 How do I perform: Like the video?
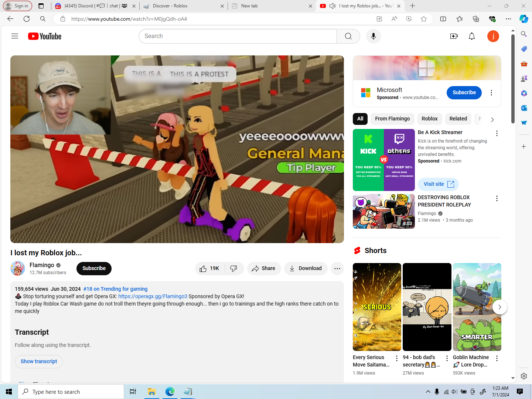click(210, 269)
